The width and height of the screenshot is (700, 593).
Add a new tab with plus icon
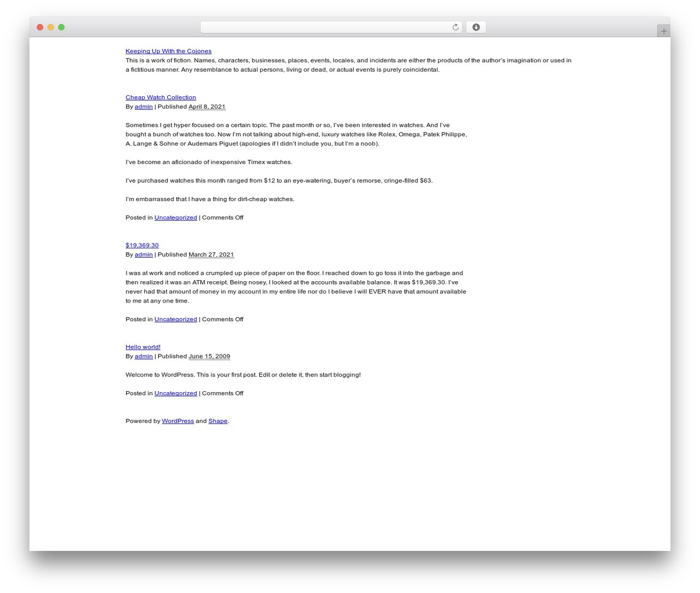point(663,31)
